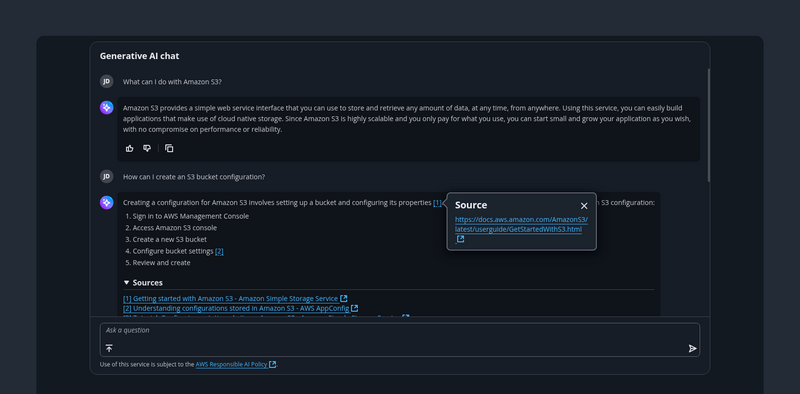Click external link icon in Source popover
Image resolution: width=800 pixels, height=394 pixels.
click(x=460, y=239)
